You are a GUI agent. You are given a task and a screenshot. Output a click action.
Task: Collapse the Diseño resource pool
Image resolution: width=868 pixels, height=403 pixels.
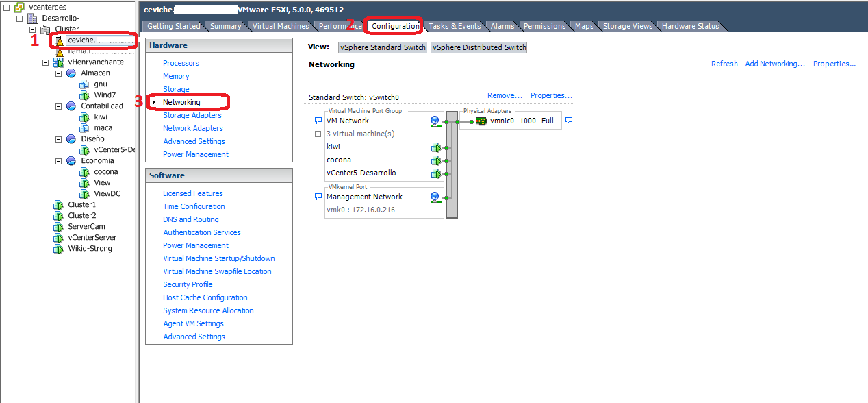(x=59, y=138)
